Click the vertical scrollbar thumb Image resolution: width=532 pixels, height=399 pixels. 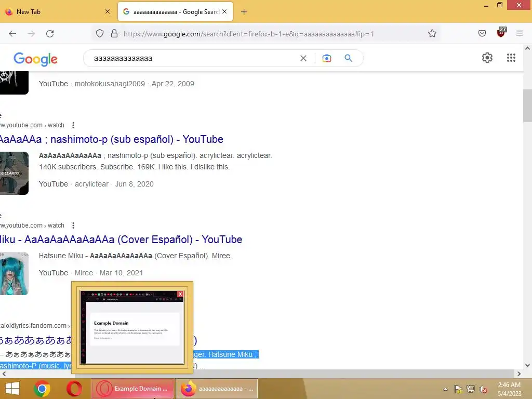(x=528, y=105)
